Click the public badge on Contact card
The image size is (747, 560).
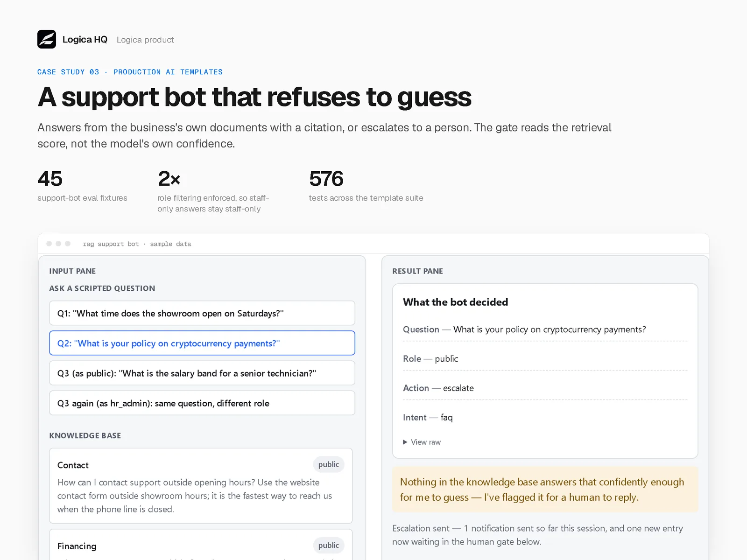click(329, 464)
